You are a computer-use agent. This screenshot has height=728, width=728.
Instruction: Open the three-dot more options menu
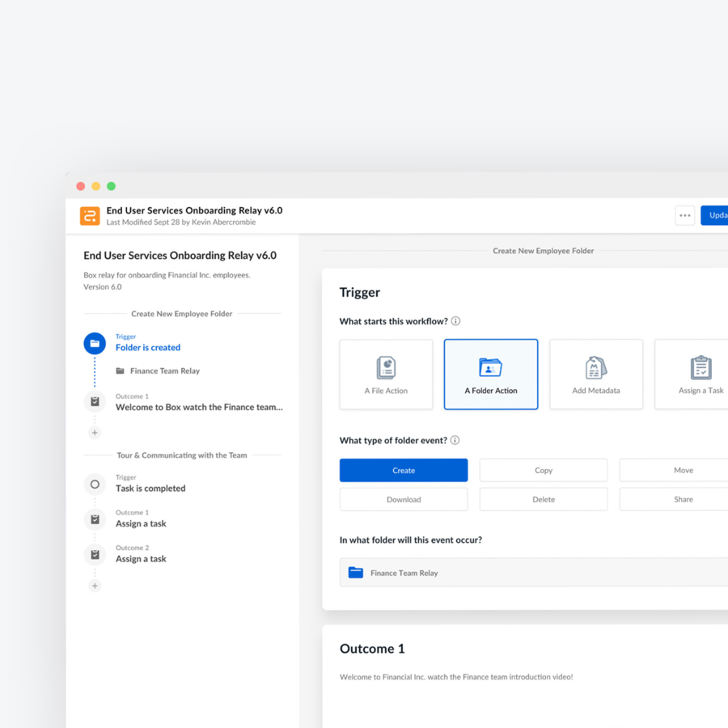click(x=684, y=216)
